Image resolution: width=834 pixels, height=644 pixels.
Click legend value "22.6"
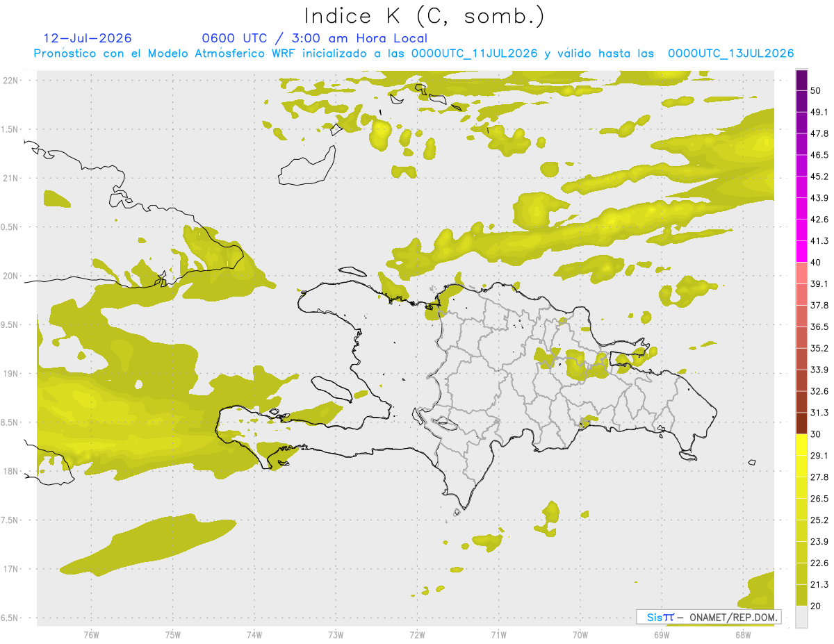(819, 563)
